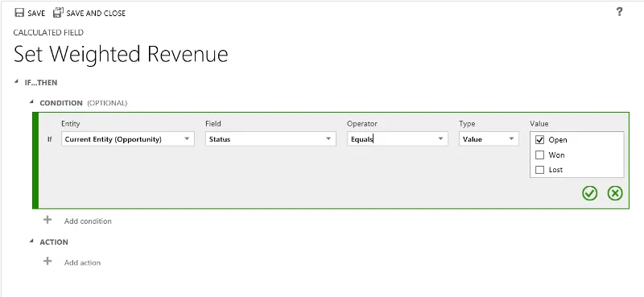Cancel condition with green X icon
Viewport: 644px width, 297px height.
(615, 193)
